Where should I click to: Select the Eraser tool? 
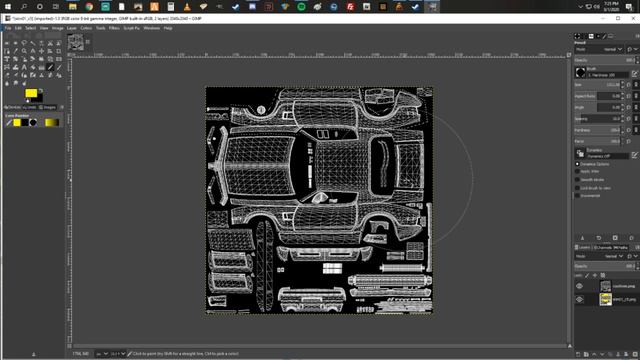click(7, 75)
